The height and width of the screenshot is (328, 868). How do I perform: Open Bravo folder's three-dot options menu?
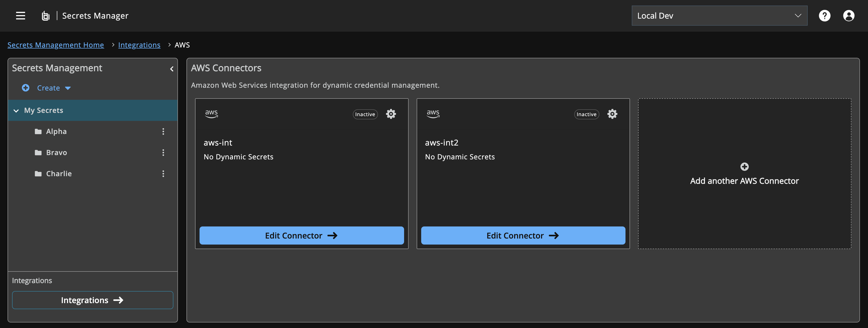click(163, 153)
